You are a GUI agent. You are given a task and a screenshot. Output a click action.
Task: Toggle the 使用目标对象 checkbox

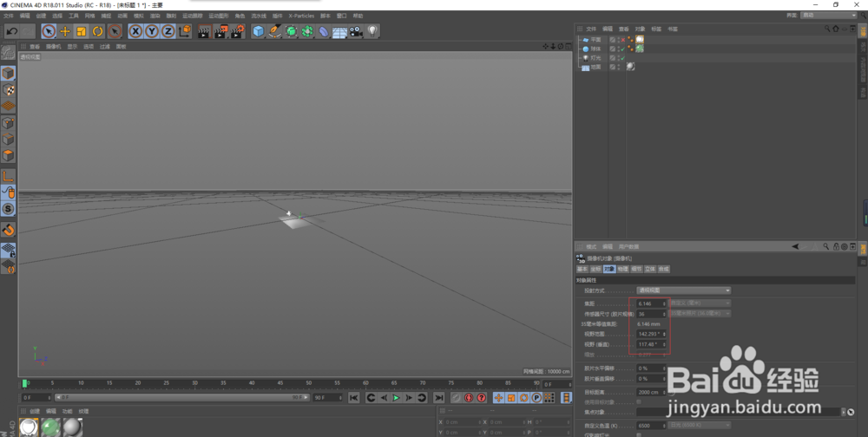[639, 402]
